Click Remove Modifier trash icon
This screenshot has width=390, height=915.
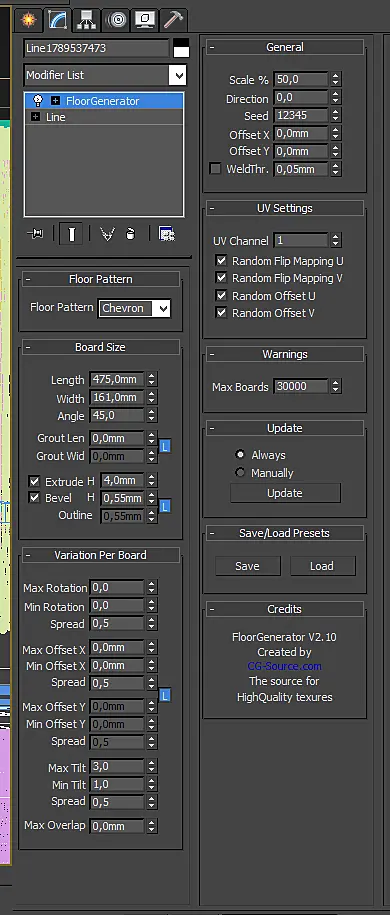[131, 234]
